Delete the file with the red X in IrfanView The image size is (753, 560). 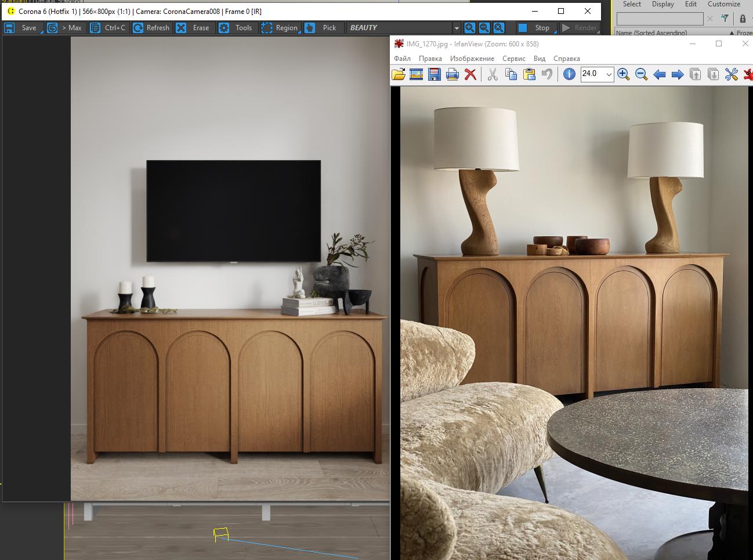(x=470, y=74)
